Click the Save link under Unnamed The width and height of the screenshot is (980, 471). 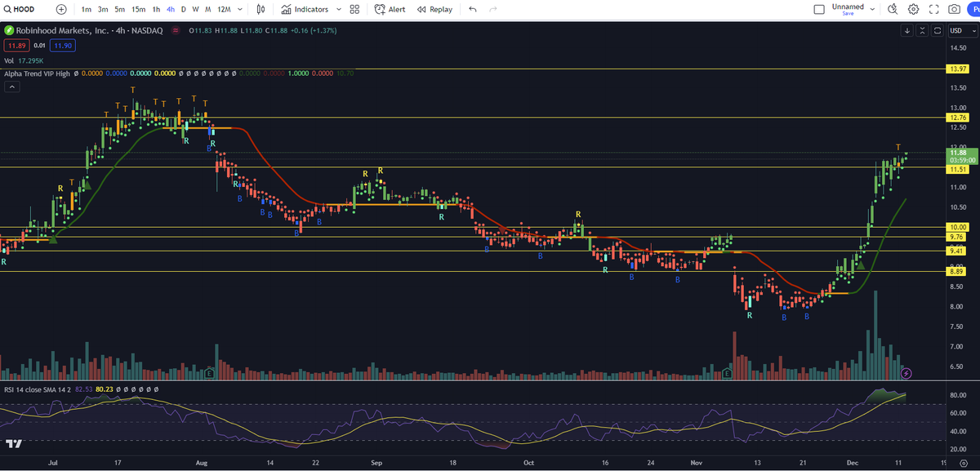coord(848,14)
